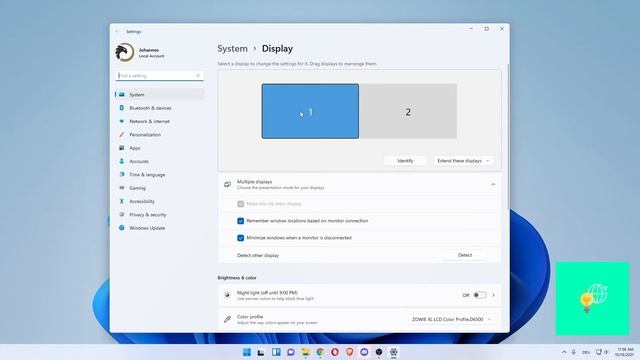The width and height of the screenshot is (640, 360).
Task: Open the Windows Start menu
Action: coord(247,352)
